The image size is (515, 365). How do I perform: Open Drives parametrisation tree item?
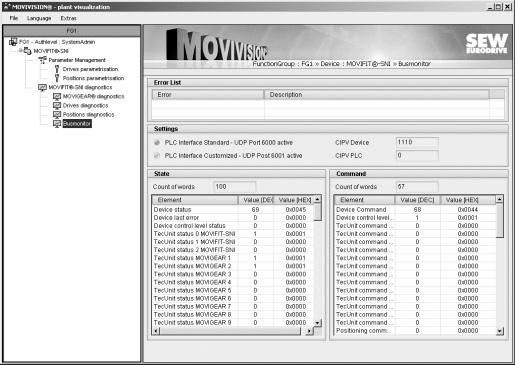tap(90, 69)
